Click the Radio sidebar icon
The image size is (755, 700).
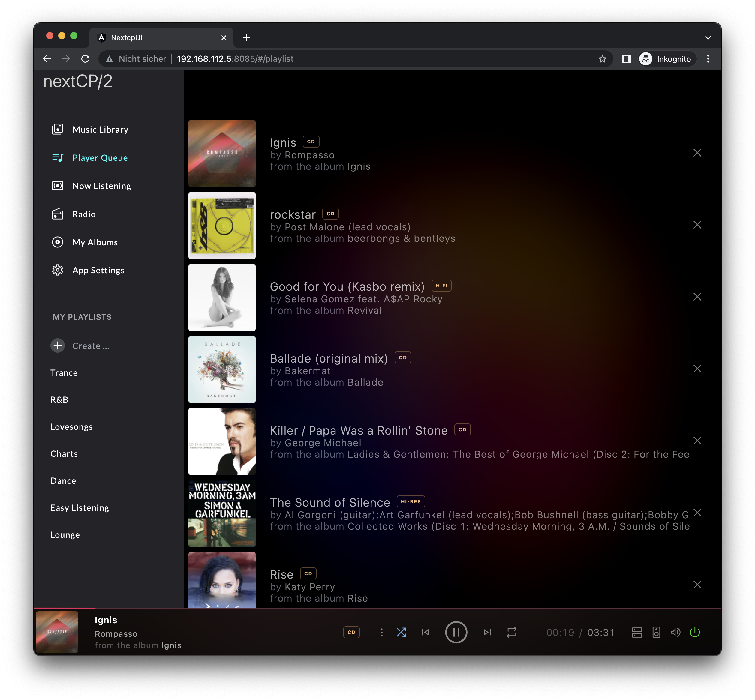(x=57, y=214)
